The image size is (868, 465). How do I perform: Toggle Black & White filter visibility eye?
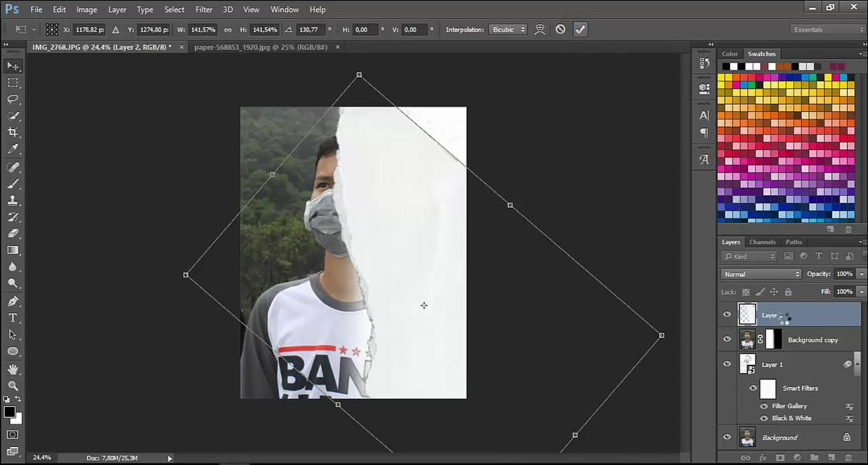click(764, 418)
